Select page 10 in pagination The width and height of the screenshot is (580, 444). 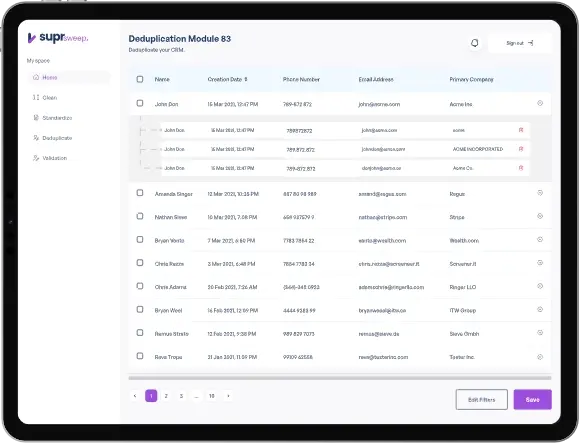coord(212,396)
